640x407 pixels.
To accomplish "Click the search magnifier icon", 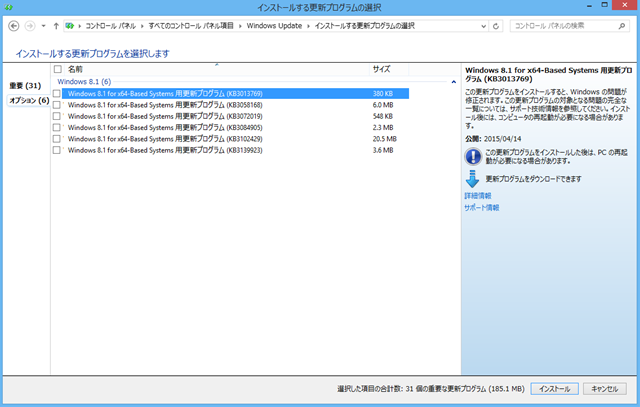I will point(622,26).
